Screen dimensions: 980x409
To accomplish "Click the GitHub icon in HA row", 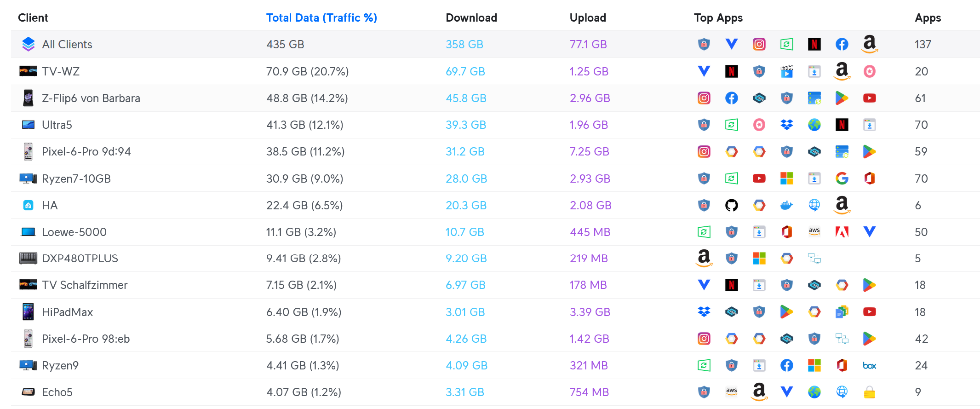I will tap(731, 205).
